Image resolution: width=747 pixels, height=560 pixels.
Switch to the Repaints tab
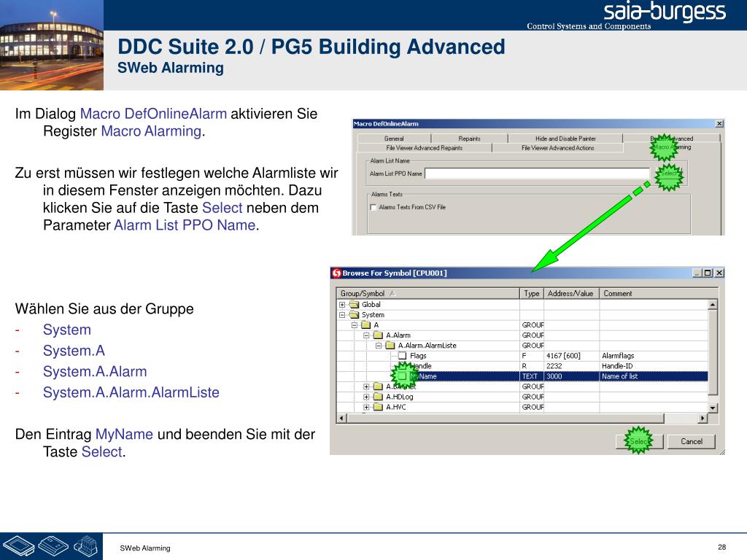[x=469, y=139]
